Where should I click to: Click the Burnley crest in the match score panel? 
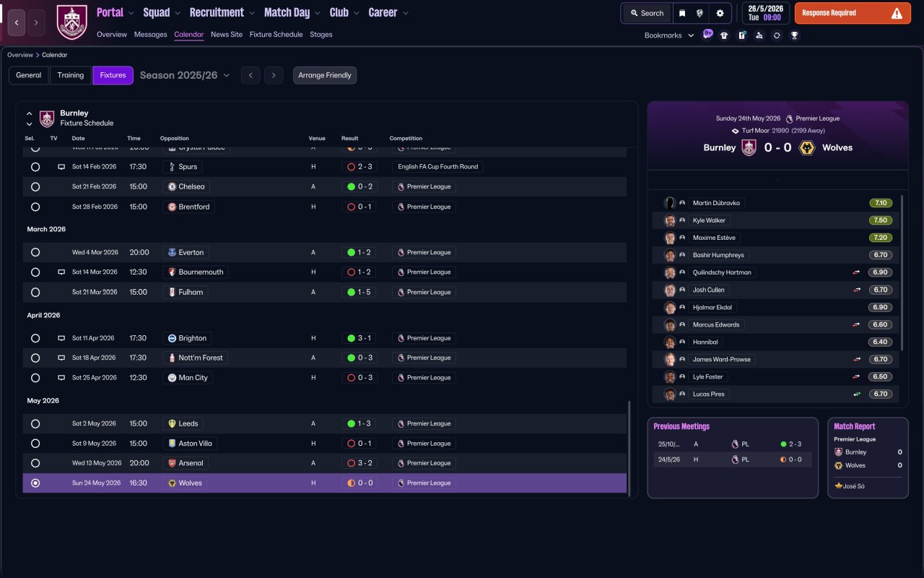(749, 147)
